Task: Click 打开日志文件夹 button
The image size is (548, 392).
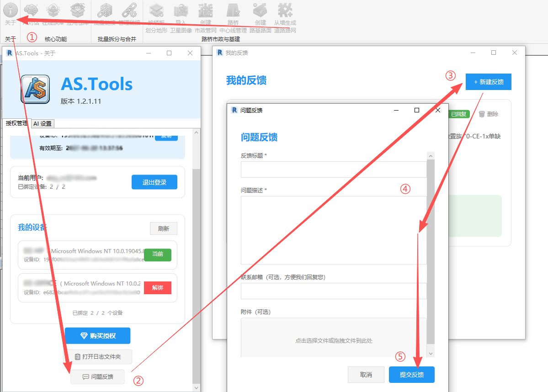Action: click(x=97, y=357)
